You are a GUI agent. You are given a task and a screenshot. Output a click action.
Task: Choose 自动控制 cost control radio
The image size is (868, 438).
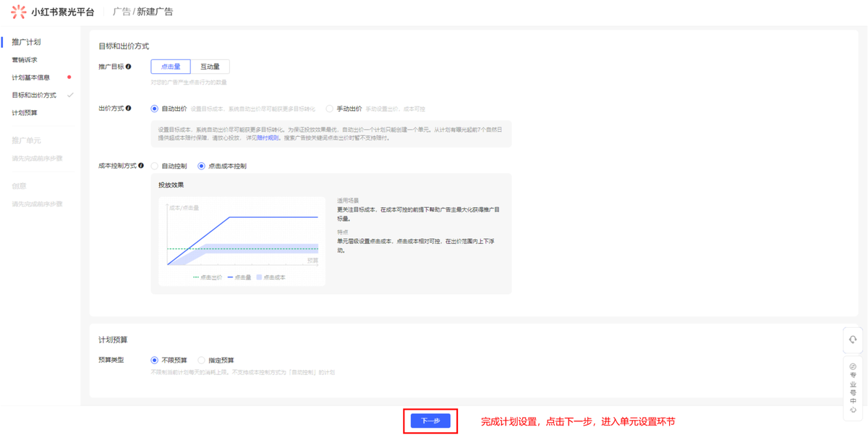[155, 167]
